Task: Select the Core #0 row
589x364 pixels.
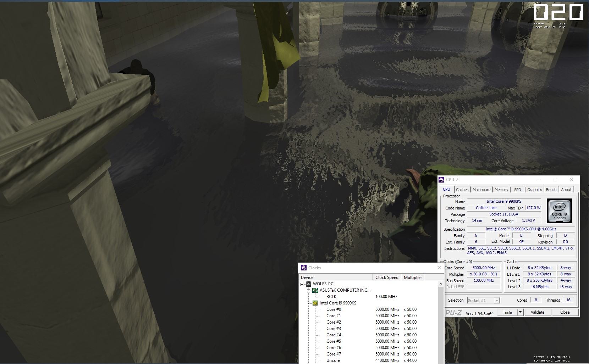Action: pyautogui.click(x=369, y=309)
